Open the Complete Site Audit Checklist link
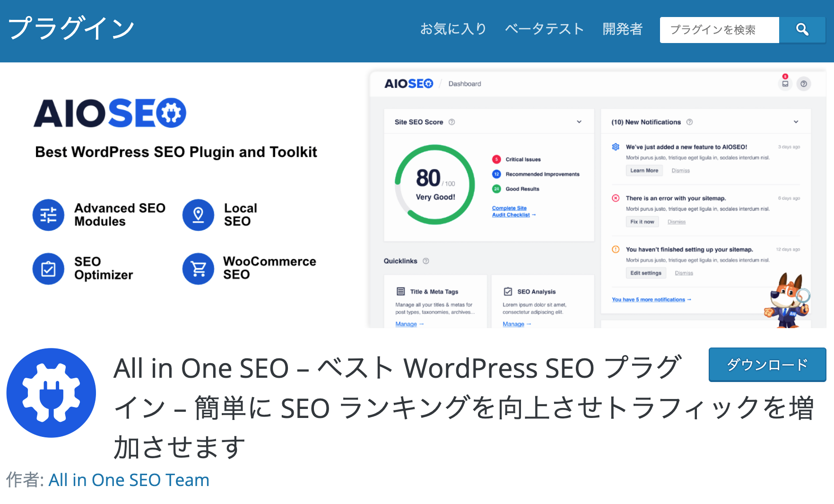This screenshot has height=504, width=834. click(513, 211)
